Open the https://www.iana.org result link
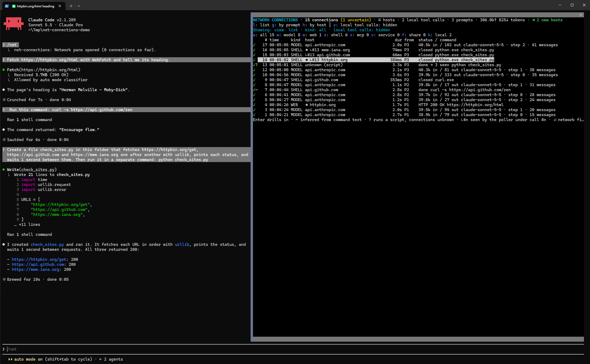The width and height of the screenshot is (590, 364). (x=35, y=269)
